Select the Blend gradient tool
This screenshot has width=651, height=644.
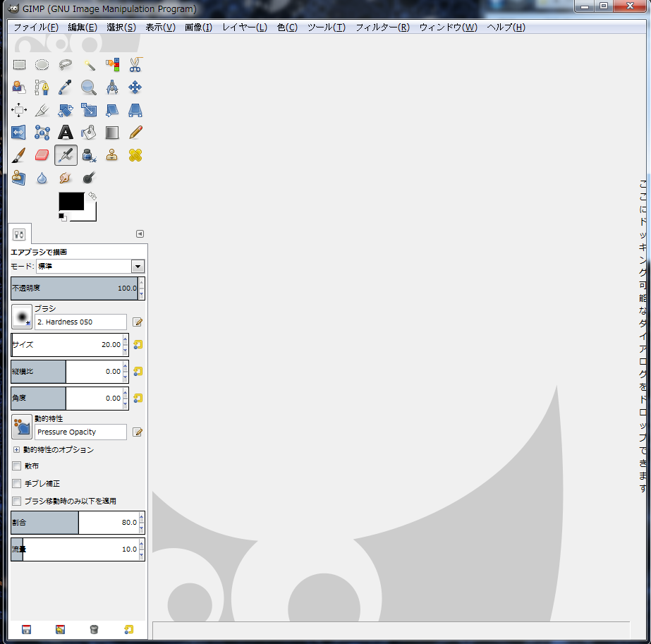(112, 133)
